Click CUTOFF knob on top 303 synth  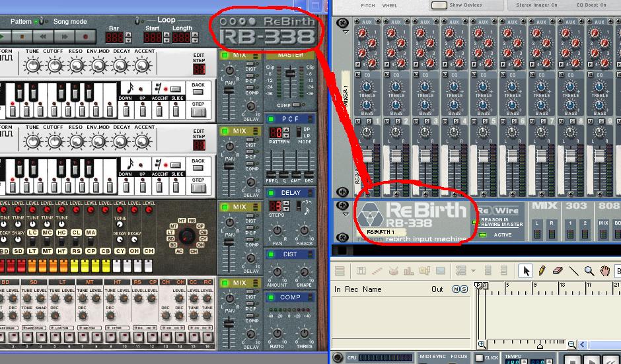55,66
